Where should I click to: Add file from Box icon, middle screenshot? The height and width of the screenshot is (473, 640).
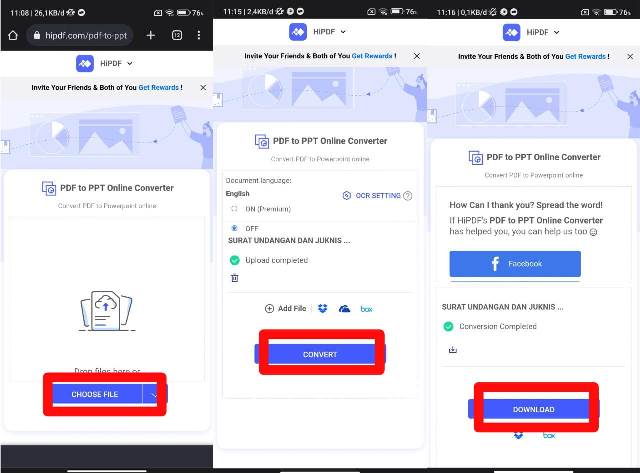point(366,309)
